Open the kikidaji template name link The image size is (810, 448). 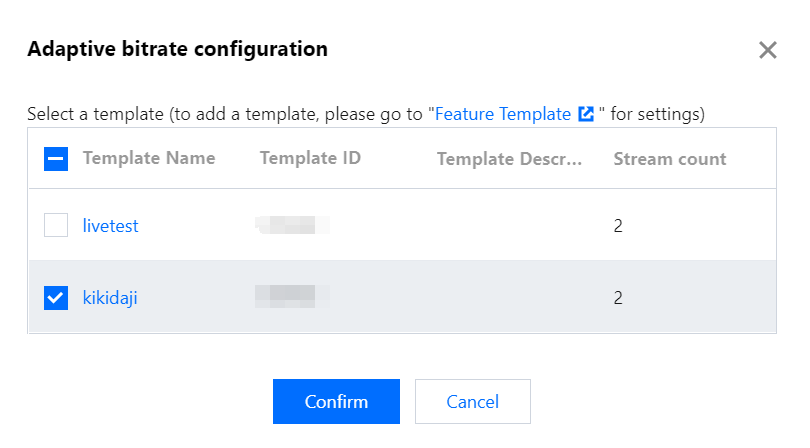tap(110, 297)
